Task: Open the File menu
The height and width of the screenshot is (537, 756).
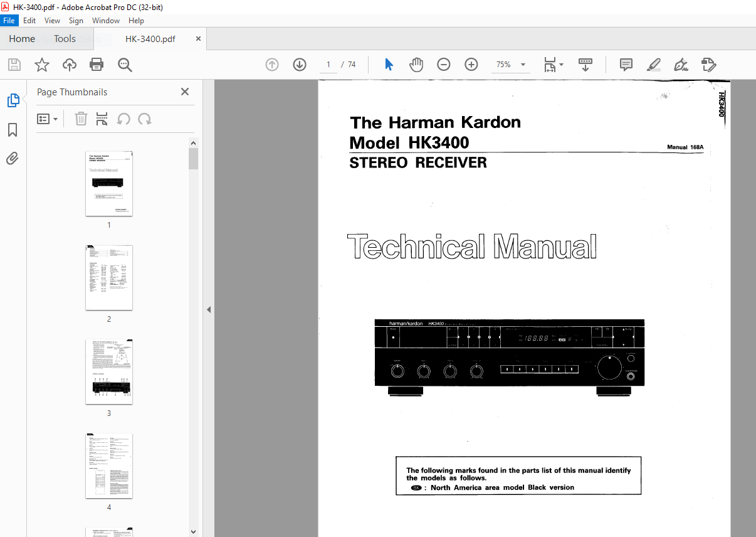Action: click(10, 21)
